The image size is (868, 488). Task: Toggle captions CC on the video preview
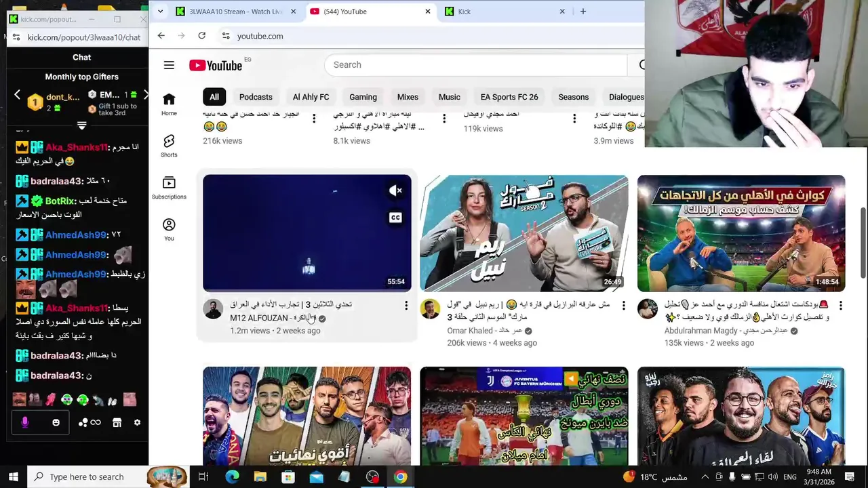point(396,218)
